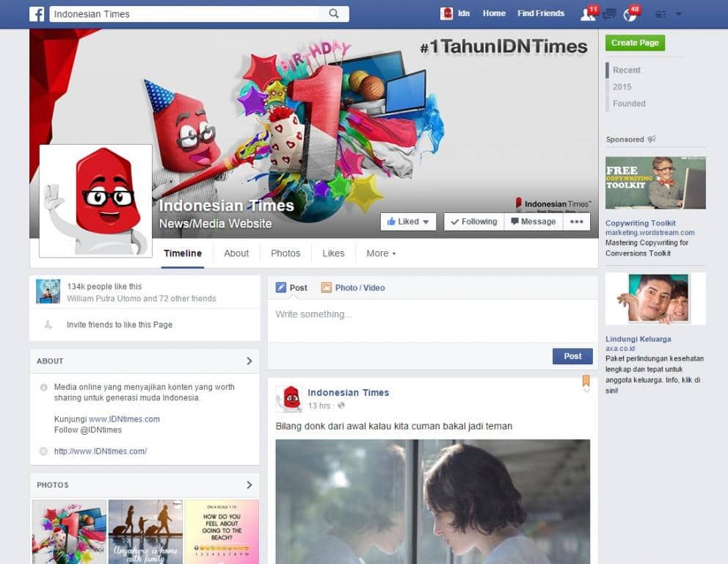Image resolution: width=728 pixels, height=564 pixels.
Task: Switch to the Photos tab
Action: [x=285, y=253]
